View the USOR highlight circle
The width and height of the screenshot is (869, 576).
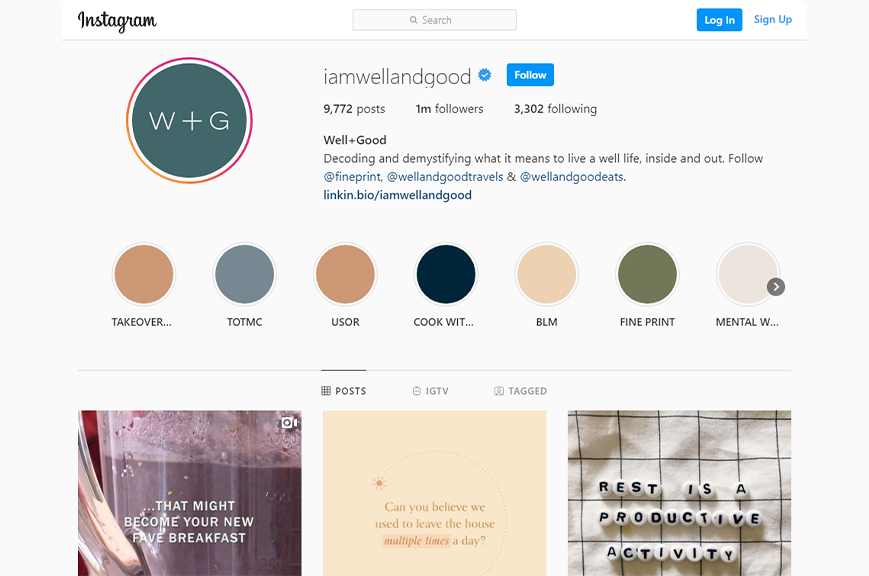tap(345, 274)
